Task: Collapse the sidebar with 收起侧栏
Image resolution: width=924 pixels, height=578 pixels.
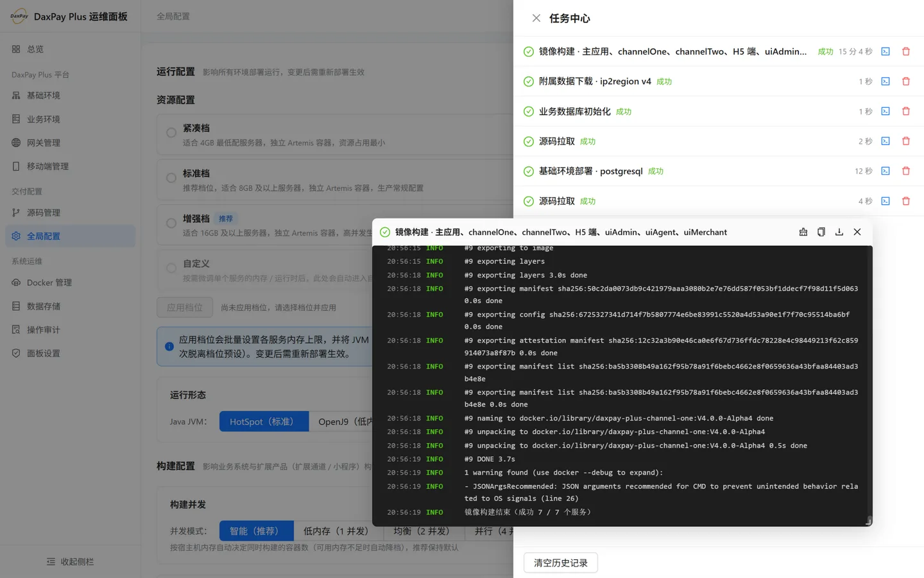Action: [70, 561]
